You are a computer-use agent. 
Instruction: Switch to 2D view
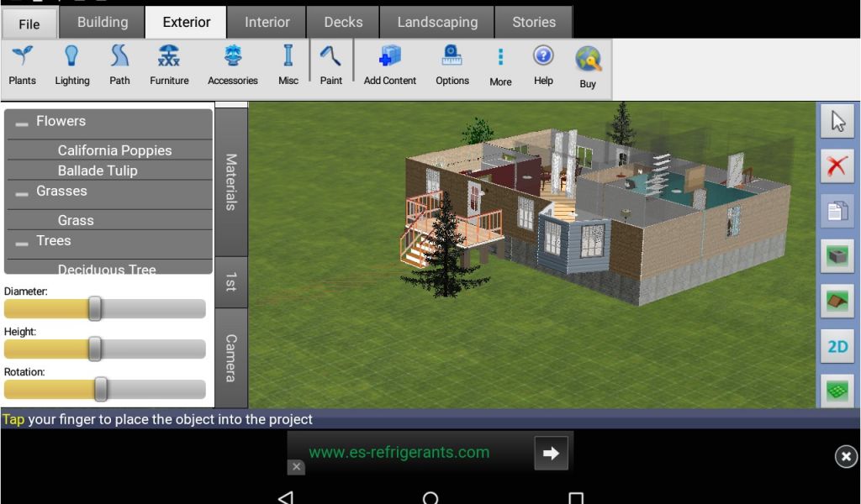point(837,346)
